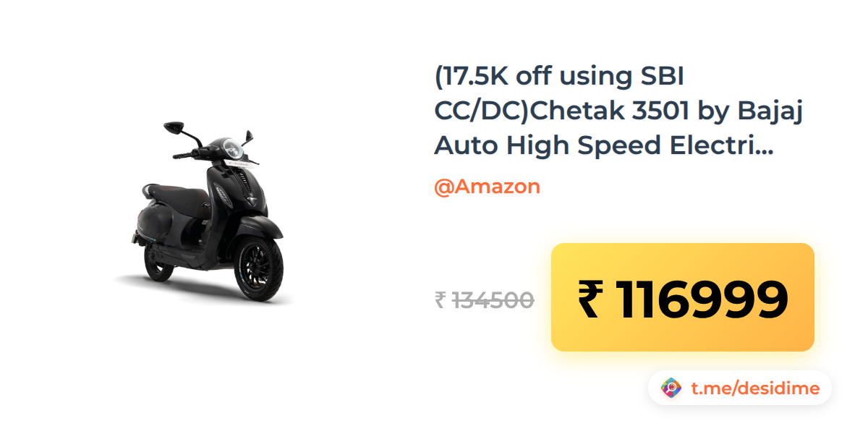
Task: Click the "17.5K off using SBI" title line
Action: (x=560, y=77)
